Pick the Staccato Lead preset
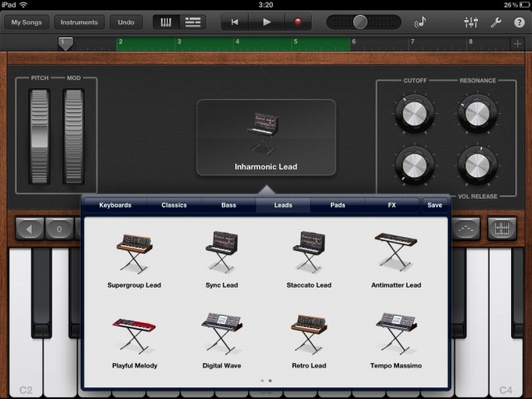 [x=312, y=252]
